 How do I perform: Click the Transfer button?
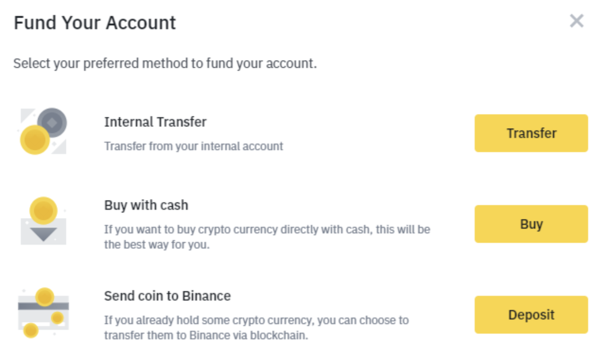[x=530, y=133]
